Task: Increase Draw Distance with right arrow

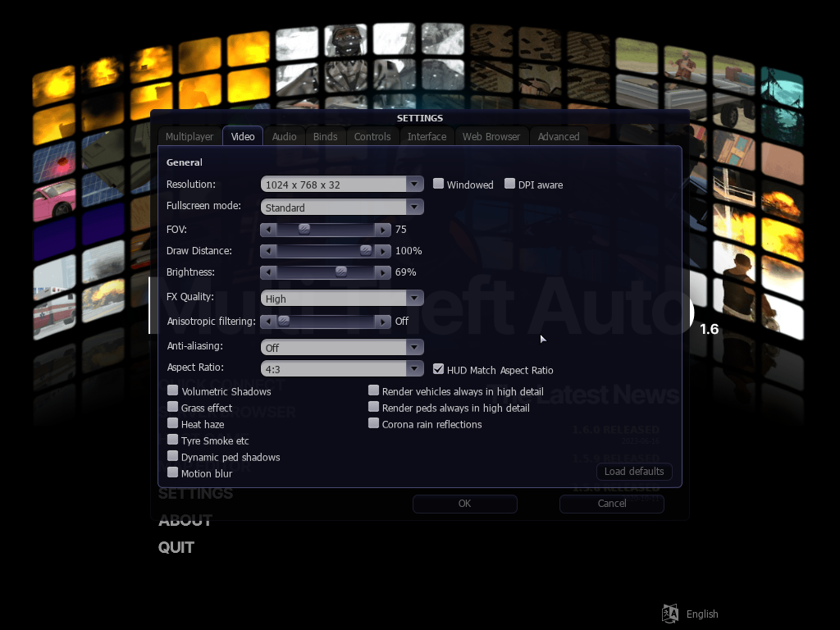Action: 382,251
